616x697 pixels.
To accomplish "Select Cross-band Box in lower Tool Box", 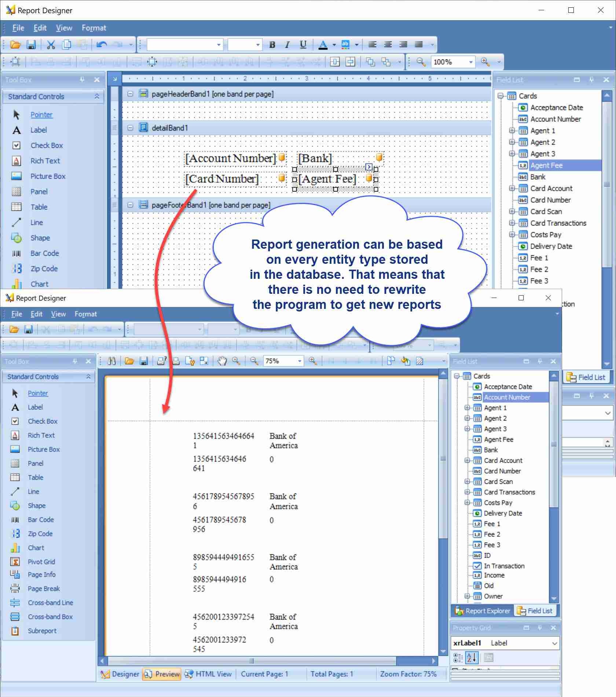I will (x=50, y=617).
